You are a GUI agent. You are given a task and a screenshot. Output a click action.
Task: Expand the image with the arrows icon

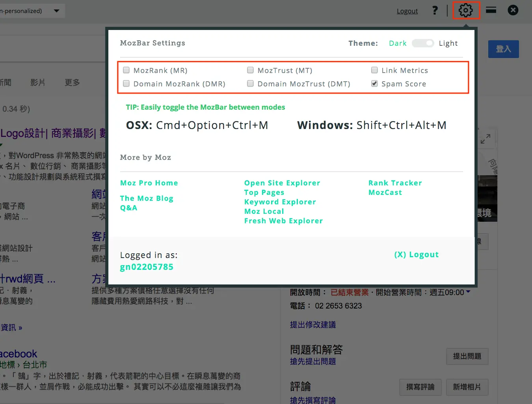coord(485,139)
